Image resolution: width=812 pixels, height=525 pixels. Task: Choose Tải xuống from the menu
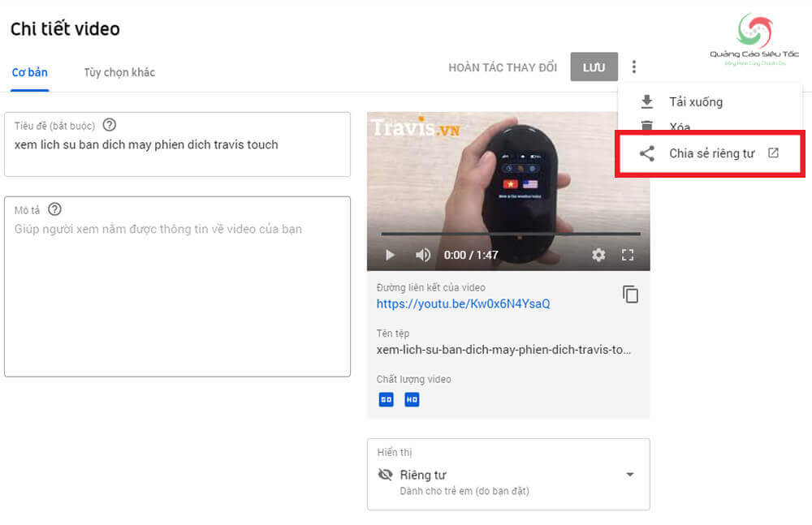710,101
